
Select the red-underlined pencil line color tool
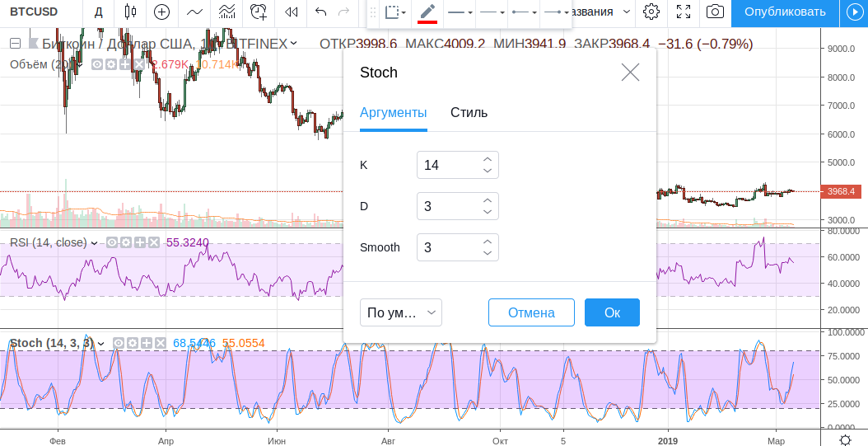[427, 12]
